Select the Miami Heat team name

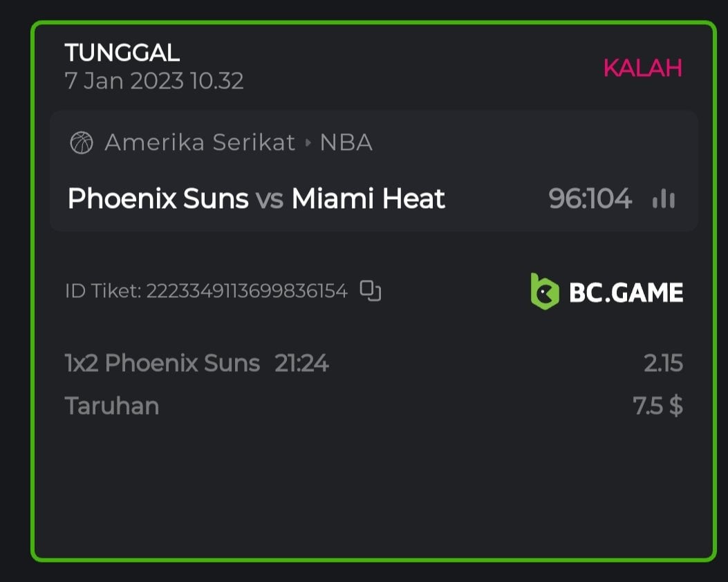click(x=368, y=199)
